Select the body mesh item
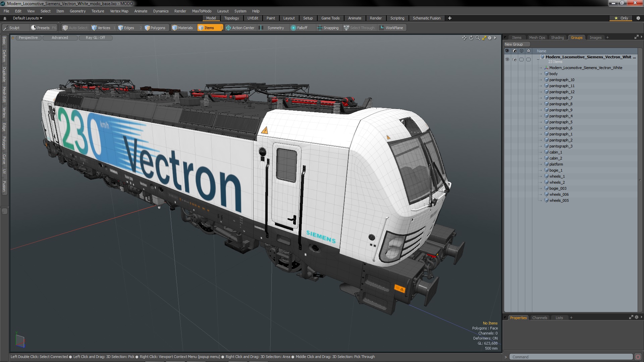Image resolution: width=644 pixels, height=362 pixels. 553,74
